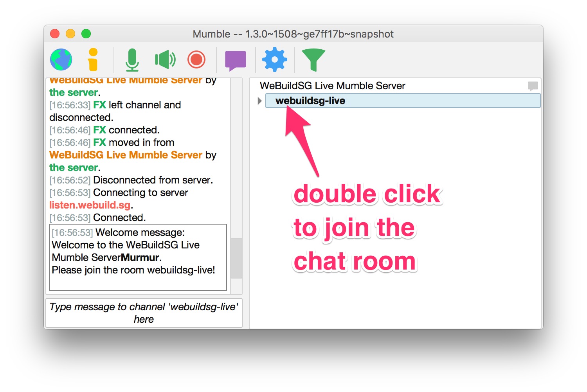Mute yourself with the green microphone icon
587x392 pixels.
coord(132,60)
